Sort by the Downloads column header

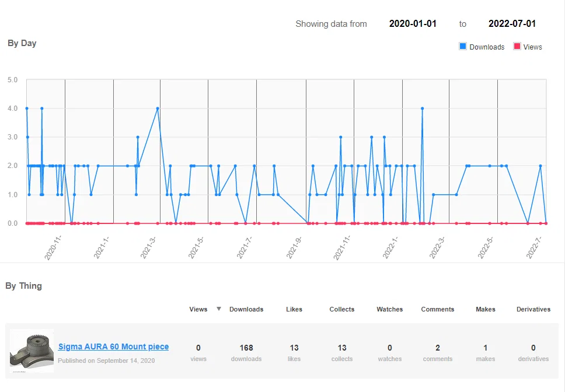(246, 309)
